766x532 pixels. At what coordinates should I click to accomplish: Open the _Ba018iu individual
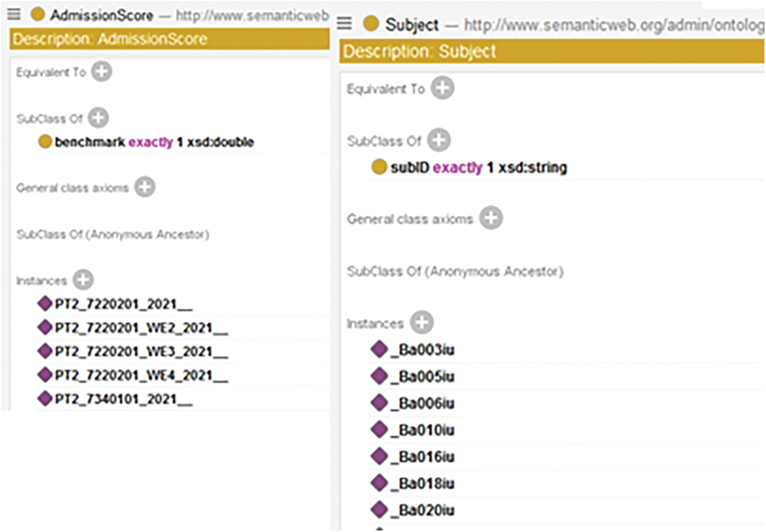point(426,484)
